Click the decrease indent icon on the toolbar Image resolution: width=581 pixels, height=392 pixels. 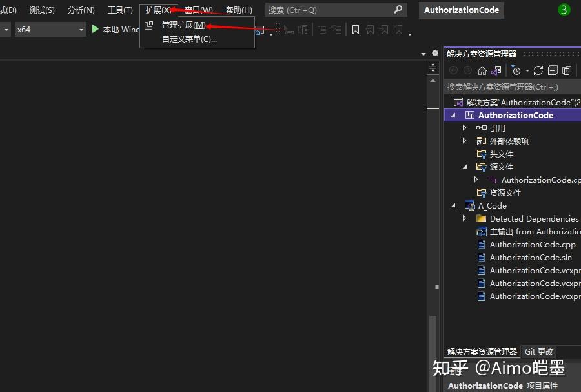tap(320, 28)
